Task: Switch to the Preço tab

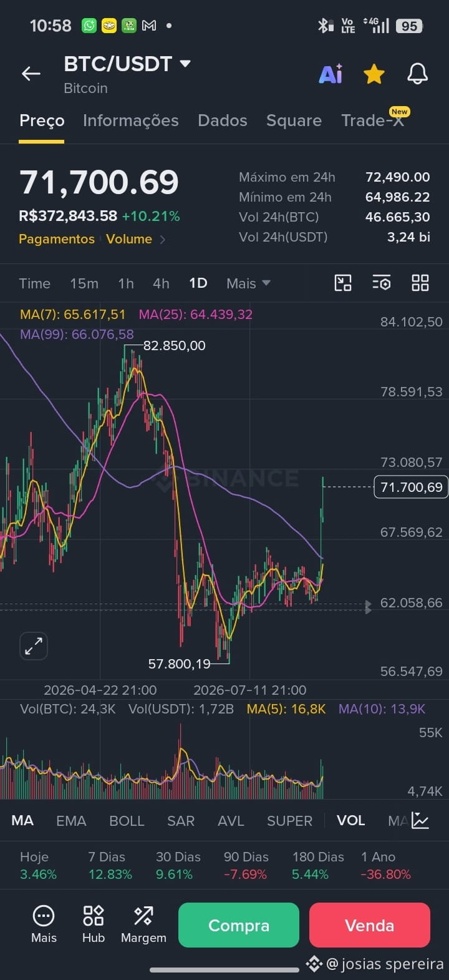Action: 42,120
